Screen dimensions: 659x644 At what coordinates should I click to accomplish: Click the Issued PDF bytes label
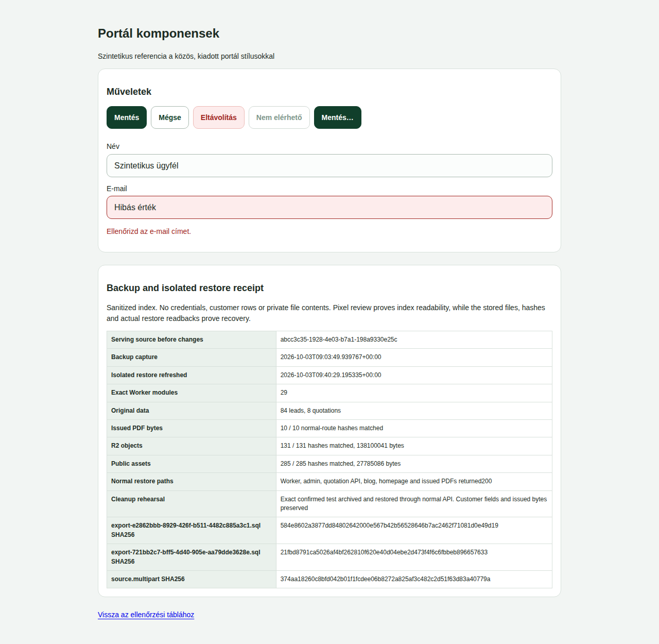pos(137,428)
